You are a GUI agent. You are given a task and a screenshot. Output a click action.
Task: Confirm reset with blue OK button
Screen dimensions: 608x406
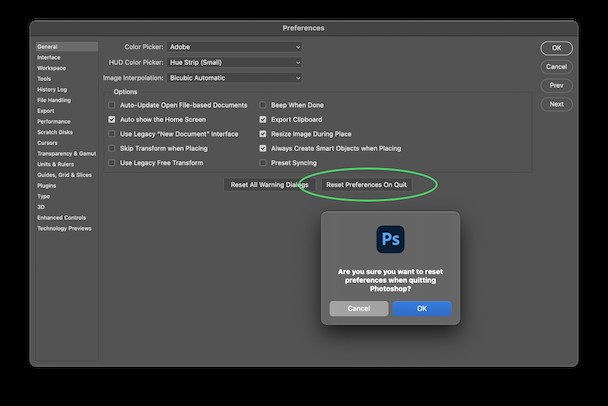point(422,309)
